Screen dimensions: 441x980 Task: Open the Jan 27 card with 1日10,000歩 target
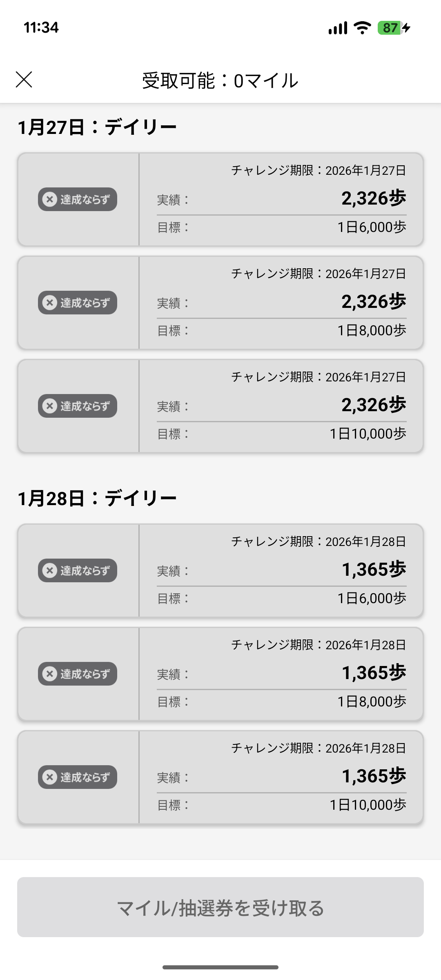(x=220, y=406)
